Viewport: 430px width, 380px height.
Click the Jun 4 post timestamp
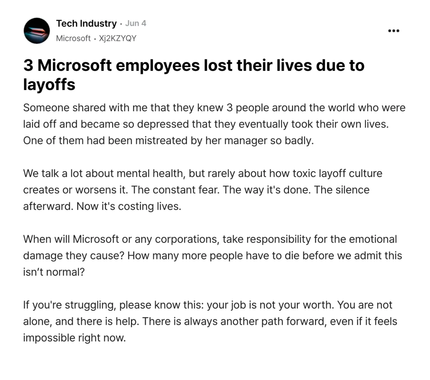pyautogui.click(x=136, y=23)
